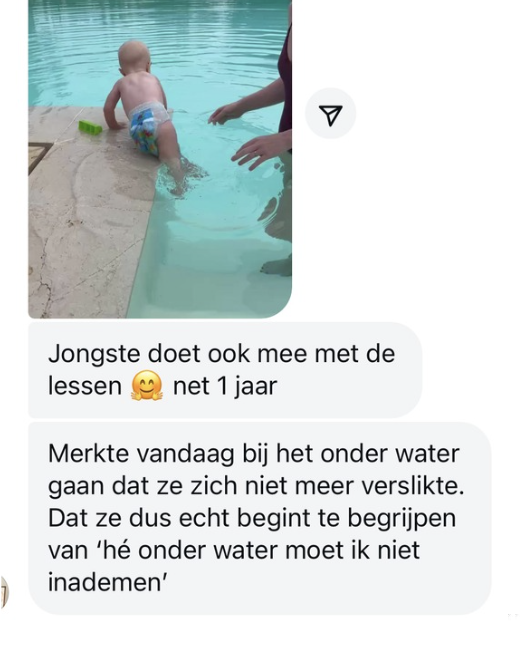530x654 pixels.
Task: Click the baby's colorful swim diaper
Action: click(148, 126)
